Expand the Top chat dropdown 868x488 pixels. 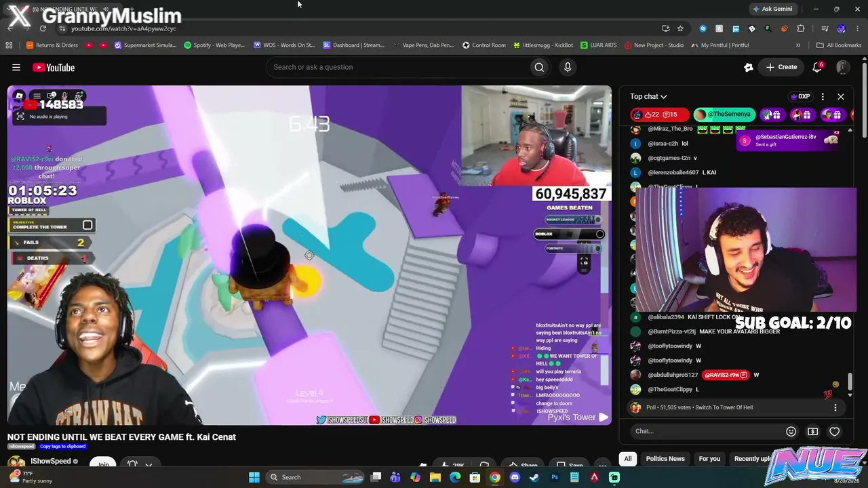648,96
